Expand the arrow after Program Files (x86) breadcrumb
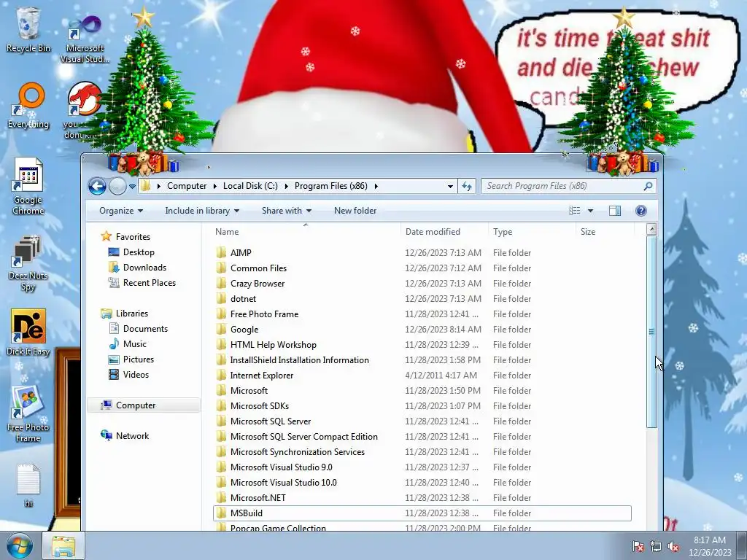 pyautogui.click(x=376, y=186)
